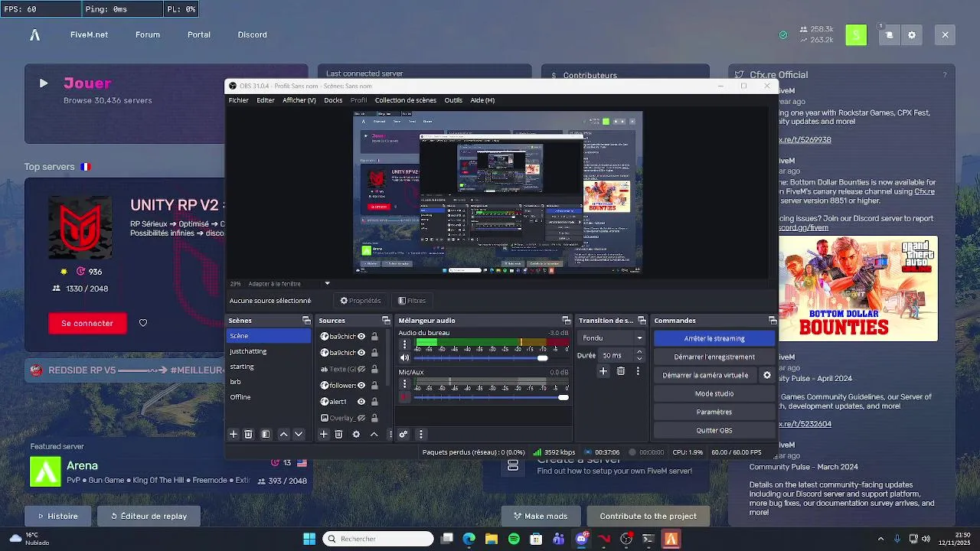The width and height of the screenshot is (980, 551).
Task: Open transition three-dot properties menu
Action: click(638, 371)
